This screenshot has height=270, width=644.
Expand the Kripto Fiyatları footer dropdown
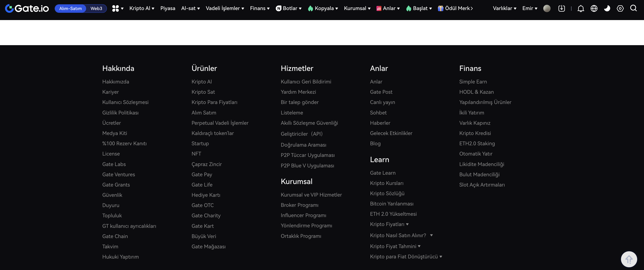[x=389, y=224]
